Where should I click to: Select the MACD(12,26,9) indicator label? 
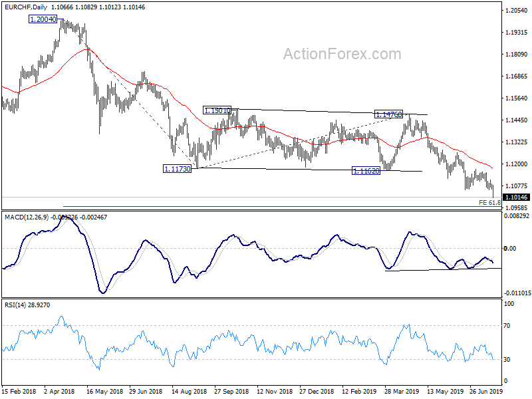27,217
